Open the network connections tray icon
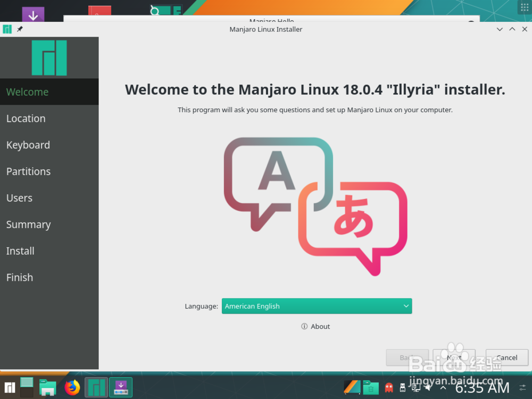 (x=416, y=387)
